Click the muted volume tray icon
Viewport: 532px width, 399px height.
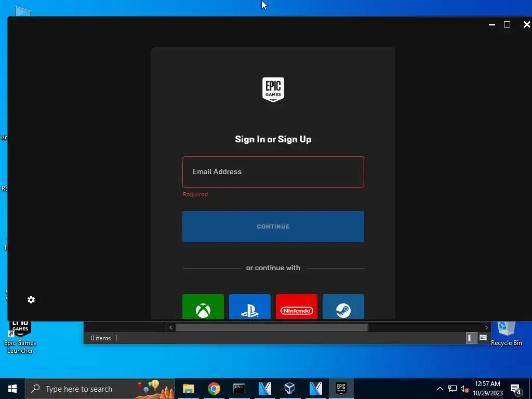(x=464, y=389)
